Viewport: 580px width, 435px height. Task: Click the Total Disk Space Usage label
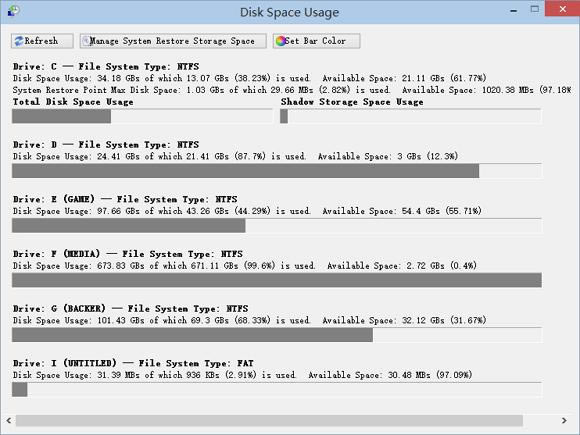tap(73, 102)
